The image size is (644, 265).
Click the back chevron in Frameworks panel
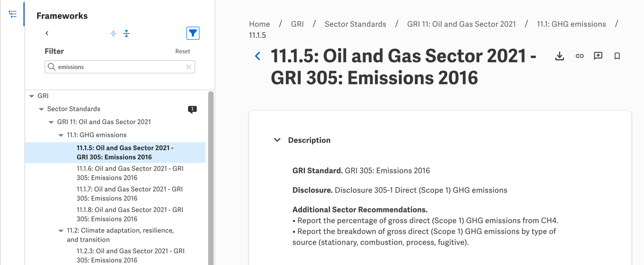click(x=47, y=33)
